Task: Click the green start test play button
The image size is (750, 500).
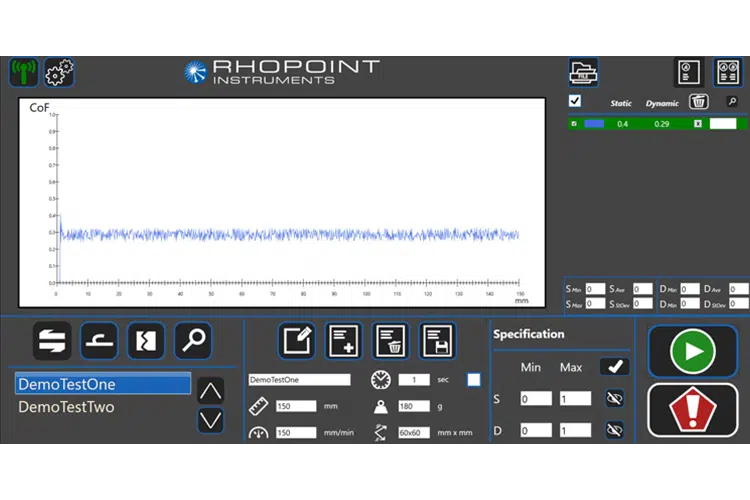Action: pos(692,351)
